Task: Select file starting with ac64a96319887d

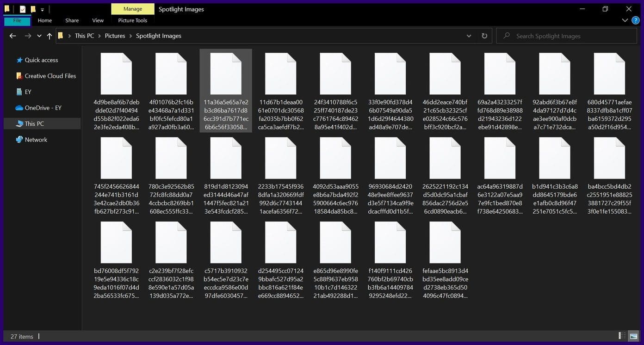Action: [x=500, y=176]
